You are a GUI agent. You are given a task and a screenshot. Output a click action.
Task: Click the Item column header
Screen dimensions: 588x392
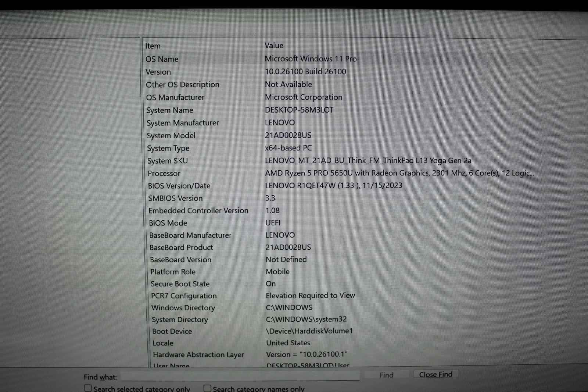(x=153, y=46)
